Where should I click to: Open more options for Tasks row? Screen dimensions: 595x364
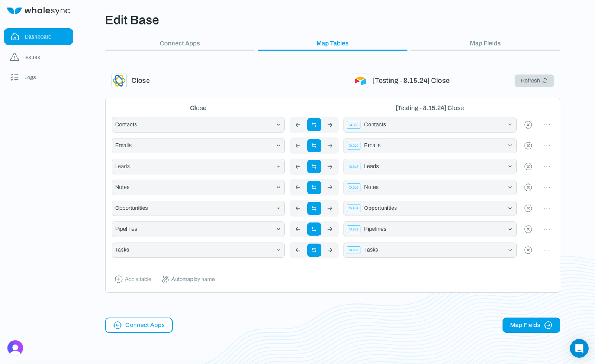(547, 250)
